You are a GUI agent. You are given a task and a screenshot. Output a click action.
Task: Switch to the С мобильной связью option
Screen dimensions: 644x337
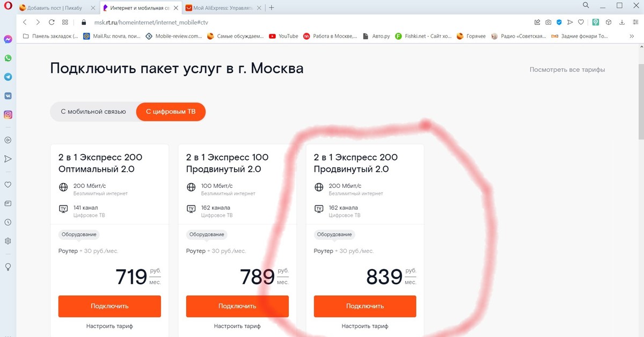[93, 112]
